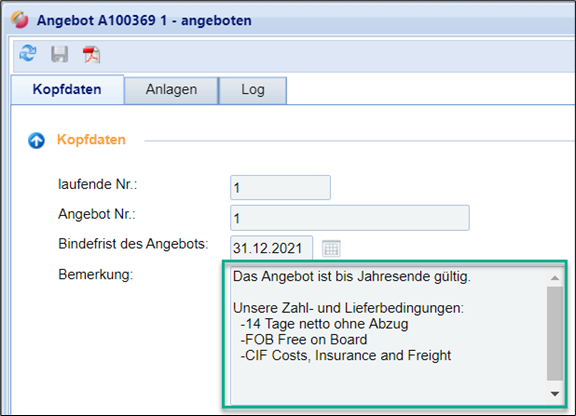Click the Bindefrist des Angebots label
Screen dimensions: 576x416
coord(133,244)
